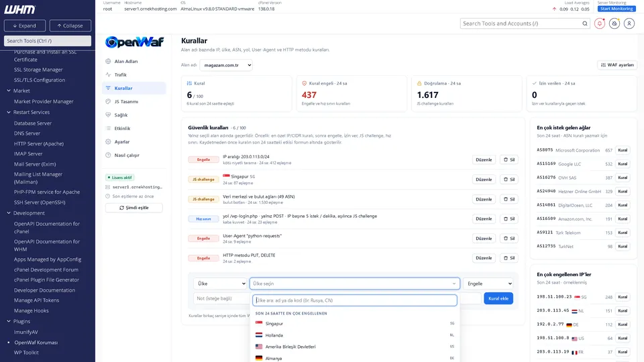Viewport: 644px width, 362px height.
Task: Go to Trafik tab
Action: point(134,74)
